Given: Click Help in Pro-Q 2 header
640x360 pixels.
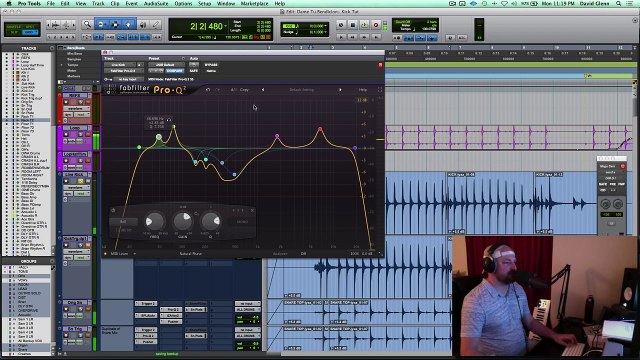Looking at the screenshot, I should [362, 89].
